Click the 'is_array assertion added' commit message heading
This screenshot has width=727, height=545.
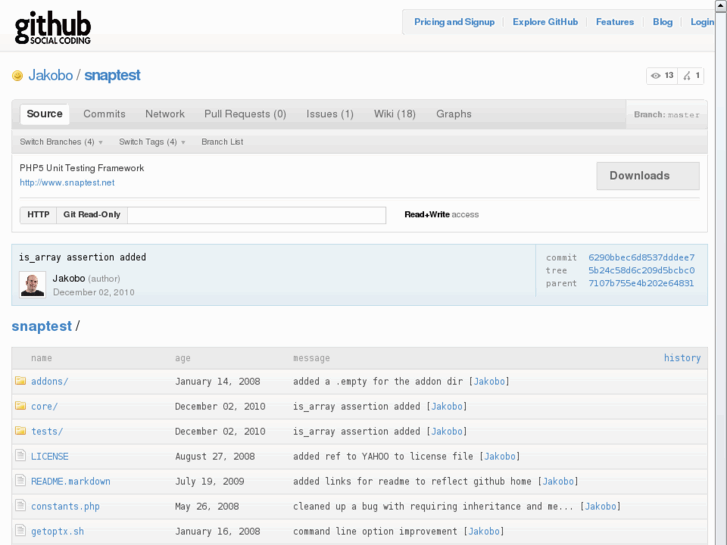coord(83,257)
